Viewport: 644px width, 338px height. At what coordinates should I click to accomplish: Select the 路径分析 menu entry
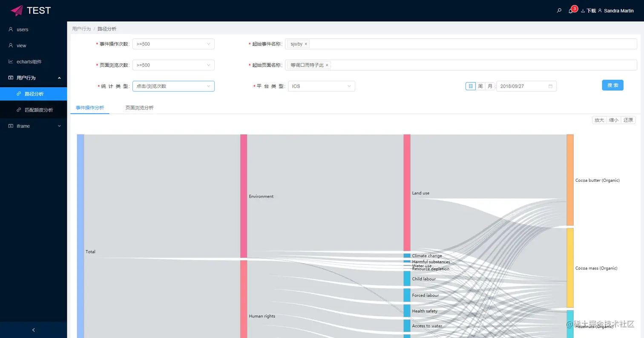coord(33,94)
